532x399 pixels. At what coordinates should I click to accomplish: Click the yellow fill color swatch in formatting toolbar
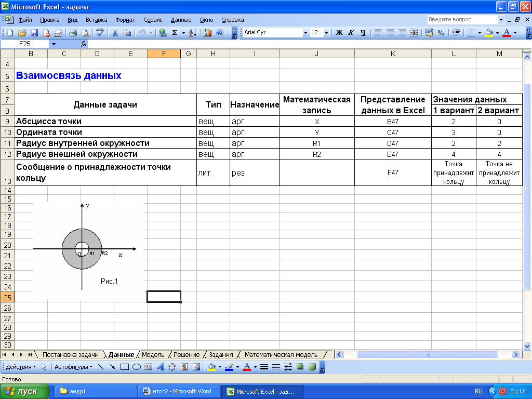(x=489, y=32)
